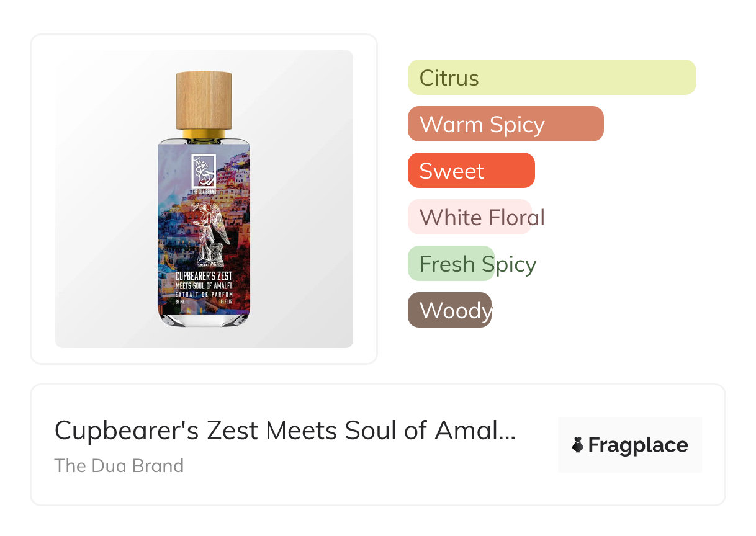Click the wooden cap of the bottle
756x536 pixels.
pos(204,100)
